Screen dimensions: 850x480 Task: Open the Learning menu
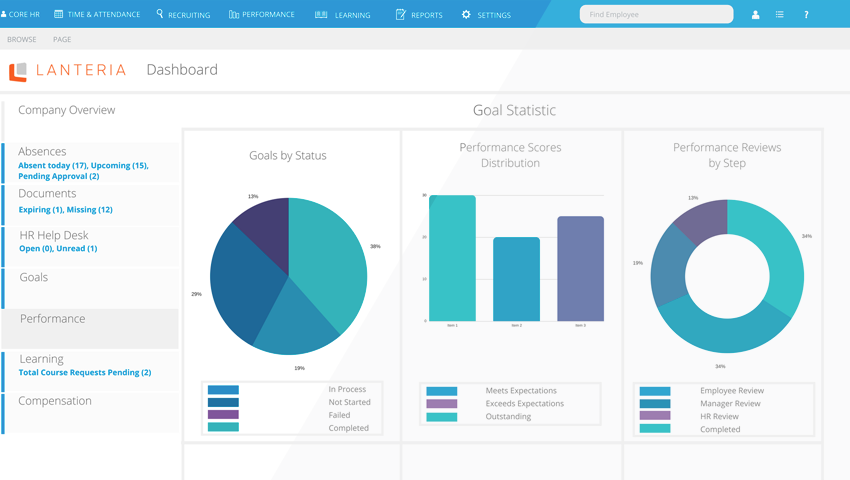click(x=343, y=15)
